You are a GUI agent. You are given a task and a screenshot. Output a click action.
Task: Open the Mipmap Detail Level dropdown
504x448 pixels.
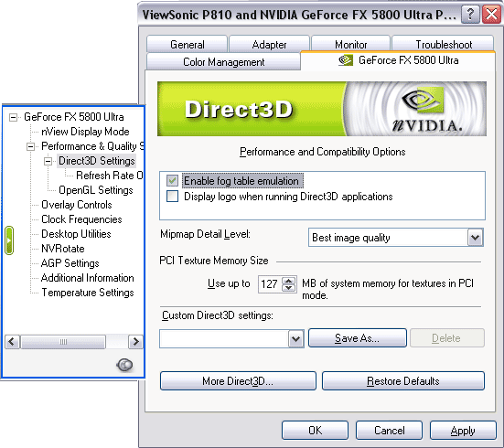pos(475,238)
